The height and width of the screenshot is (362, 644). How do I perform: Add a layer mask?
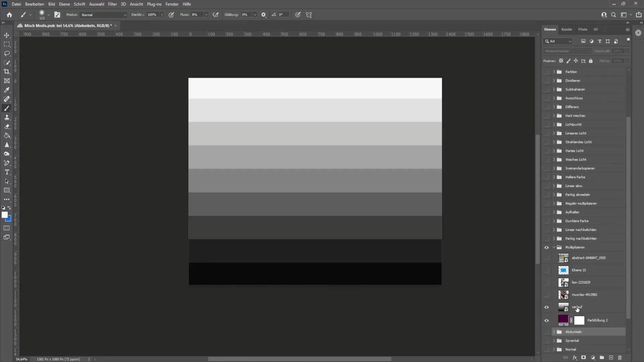pos(584,358)
